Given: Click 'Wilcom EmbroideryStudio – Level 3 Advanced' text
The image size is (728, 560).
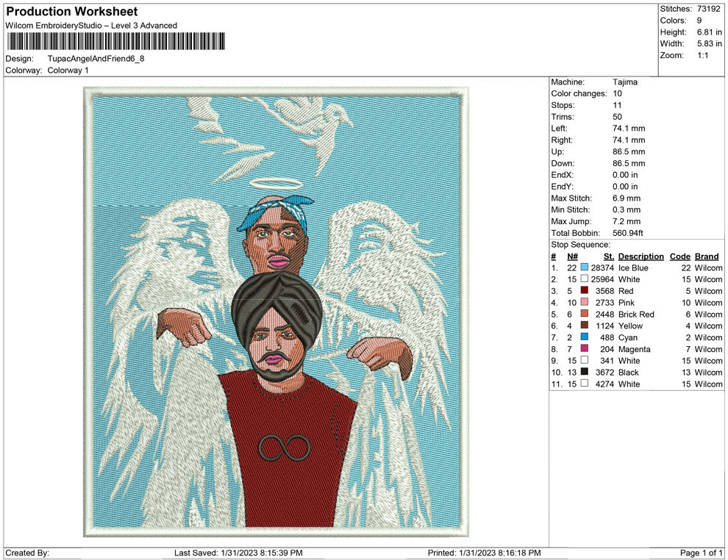Looking at the screenshot, I should click(x=91, y=26).
